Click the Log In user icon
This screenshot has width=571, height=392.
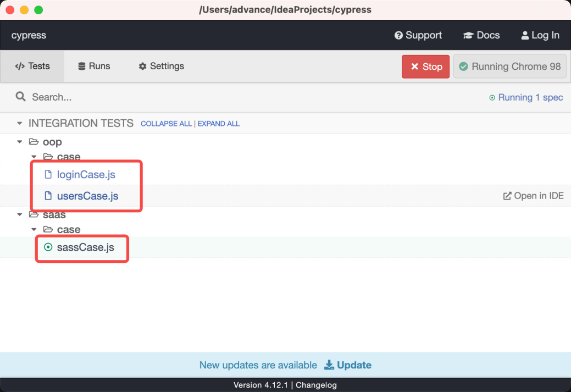click(x=525, y=35)
